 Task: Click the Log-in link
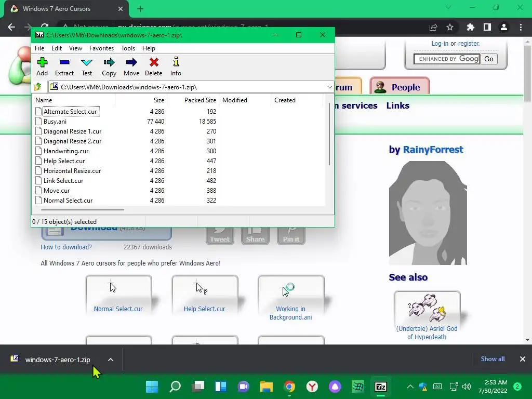tap(440, 44)
